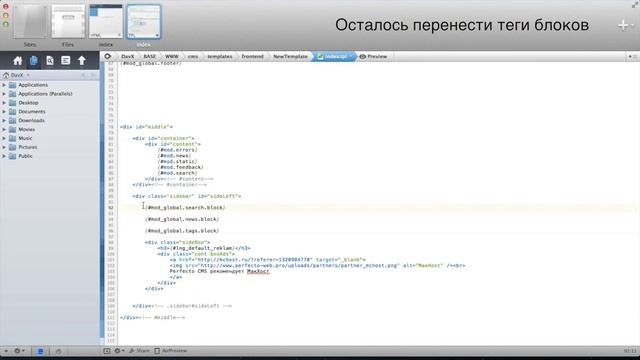Open the Find-in-files icon in the sidebar toolbar

(x=49, y=60)
